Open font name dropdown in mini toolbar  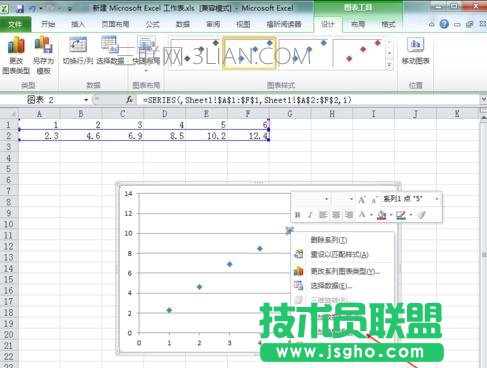click(x=326, y=199)
